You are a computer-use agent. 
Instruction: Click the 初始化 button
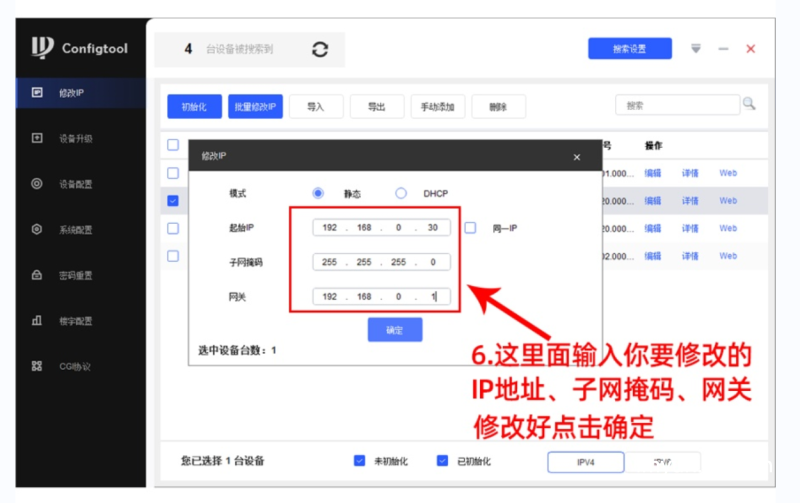point(194,107)
